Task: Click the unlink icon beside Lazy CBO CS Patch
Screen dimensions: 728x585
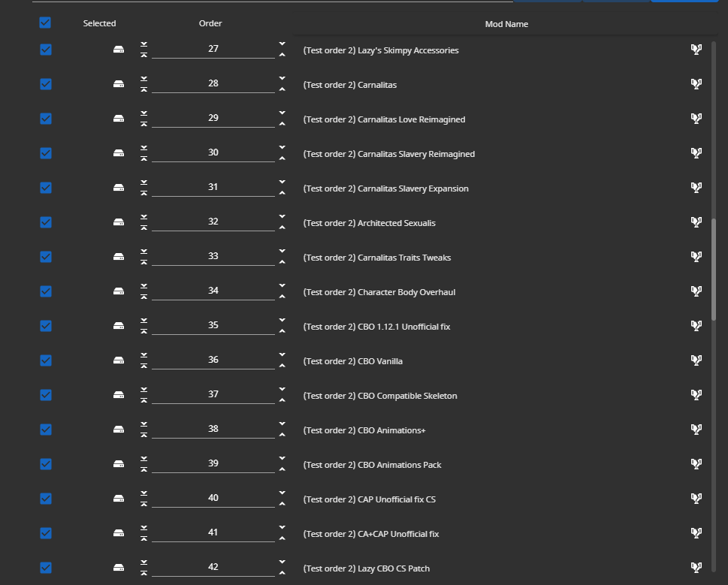Action: click(x=696, y=567)
